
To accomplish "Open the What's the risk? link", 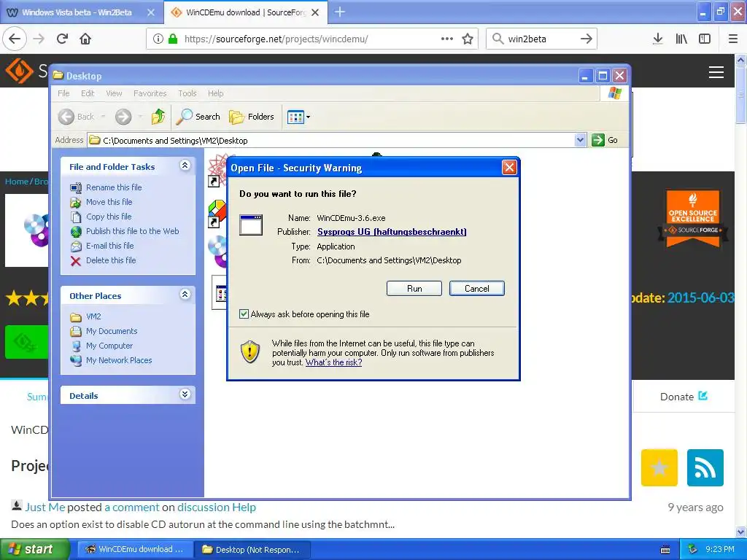I will tap(333, 362).
